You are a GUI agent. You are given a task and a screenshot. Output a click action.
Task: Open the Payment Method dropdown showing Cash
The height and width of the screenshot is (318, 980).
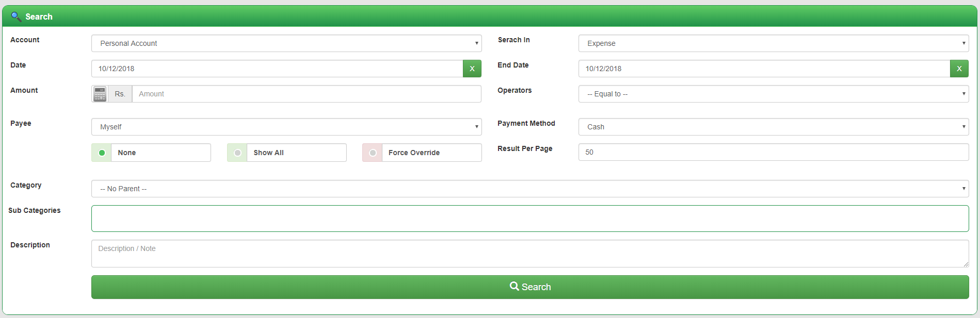[x=773, y=127]
